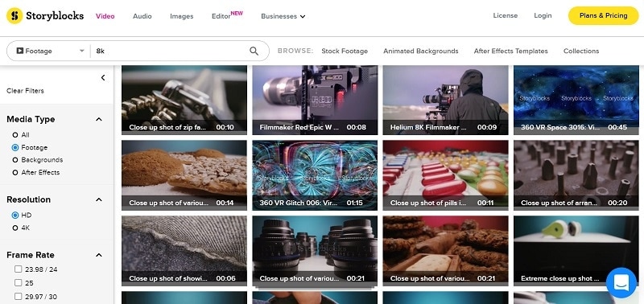Check the 25 frame rate checkbox
644x304 pixels.
18,282
